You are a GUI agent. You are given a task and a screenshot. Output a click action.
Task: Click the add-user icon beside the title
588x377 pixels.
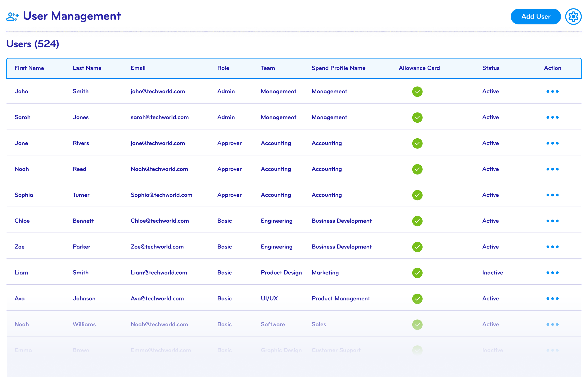pos(12,17)
